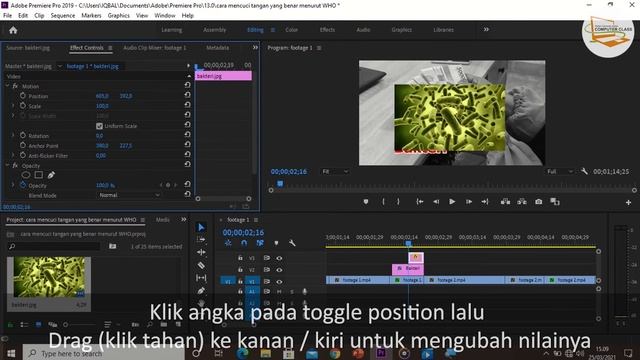Click the Home icon
Viewport: 640px width, 360px height.
pos(13,30)
